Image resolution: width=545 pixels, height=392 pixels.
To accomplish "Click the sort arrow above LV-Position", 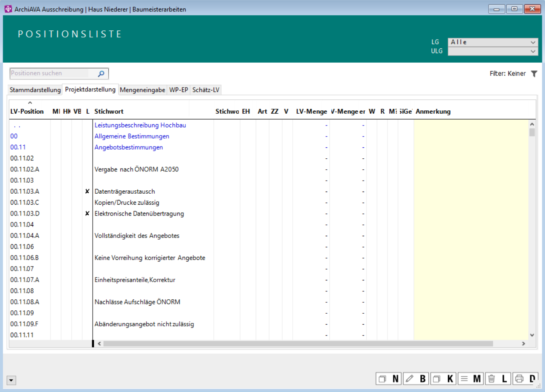I will coord(30,103).
